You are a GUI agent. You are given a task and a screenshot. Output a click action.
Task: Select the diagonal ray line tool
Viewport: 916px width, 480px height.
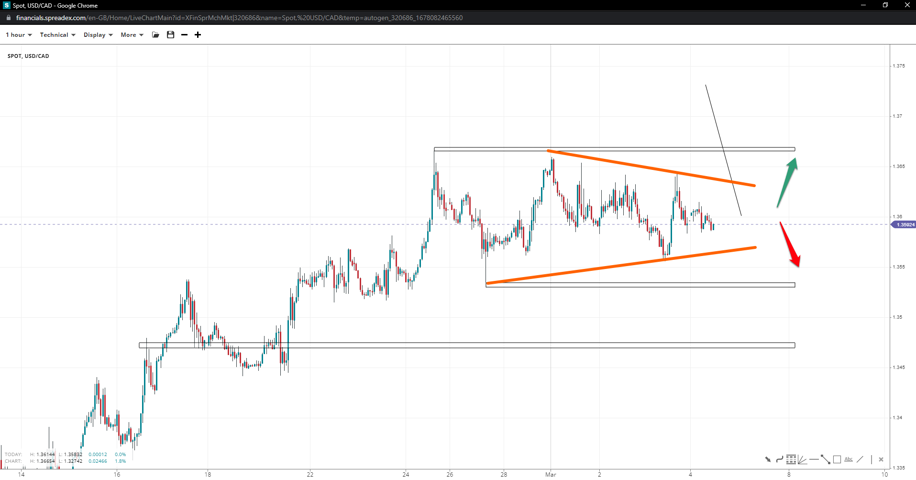coord(860,460)
